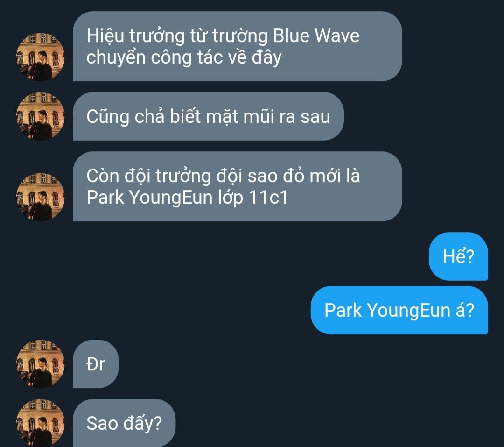Tap sender avatar beside "Còn đội trưởng" message

[x=40, y=197]
